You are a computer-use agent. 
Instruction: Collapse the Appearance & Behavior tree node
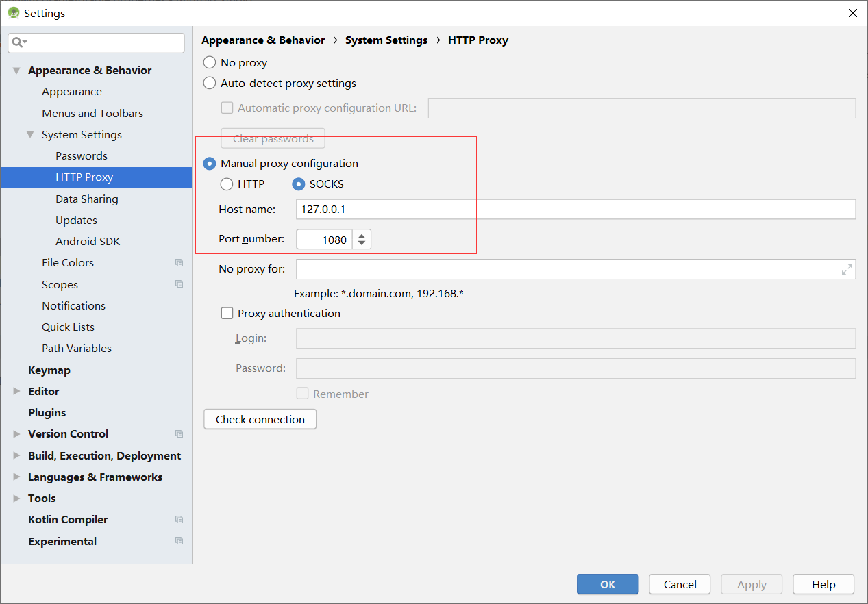pos(16,71)
